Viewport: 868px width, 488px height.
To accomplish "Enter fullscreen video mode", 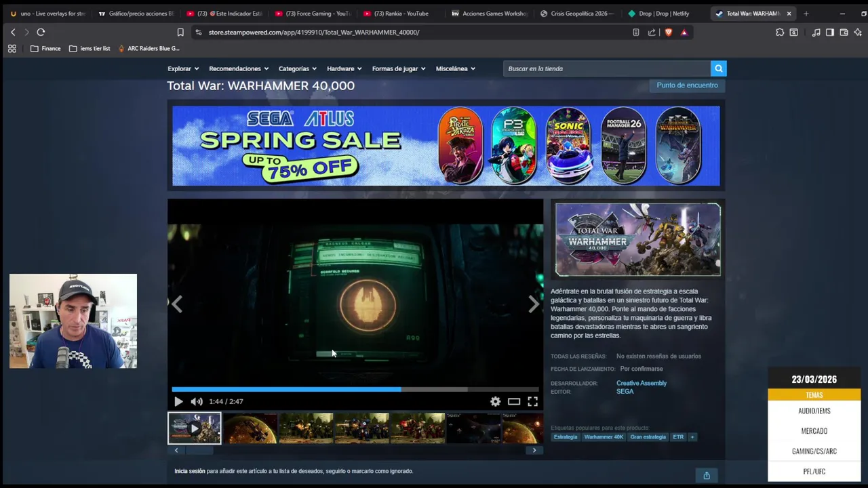I will click(x=533, y=401).
